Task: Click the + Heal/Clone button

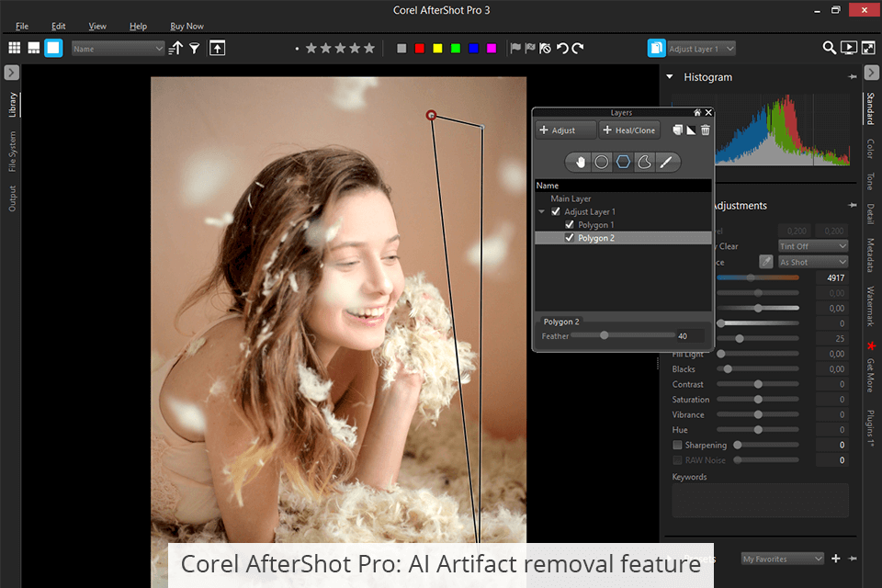Action: point(630,130)
